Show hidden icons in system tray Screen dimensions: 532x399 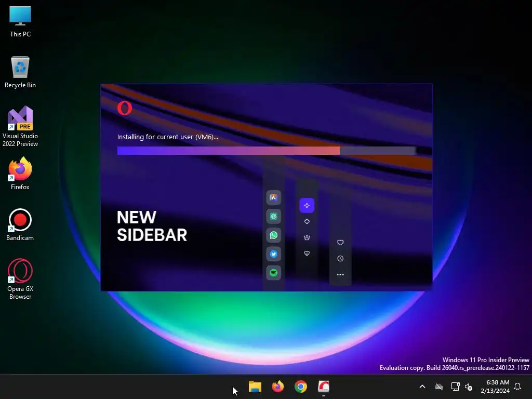(x=422, y=387)
